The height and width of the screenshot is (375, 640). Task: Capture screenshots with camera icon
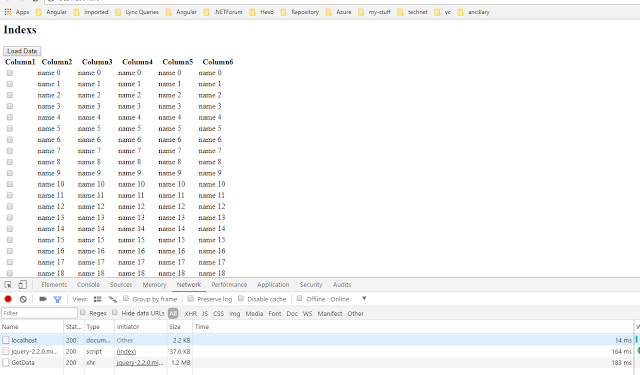coord(43,299)
